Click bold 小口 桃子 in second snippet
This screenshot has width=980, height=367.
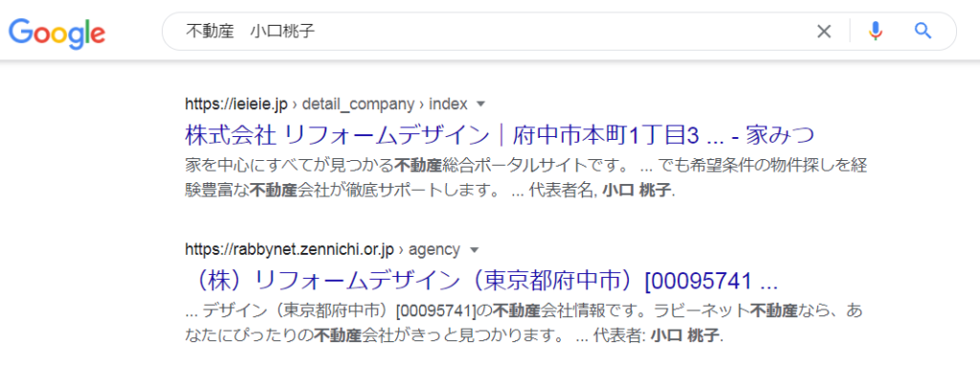685,336
